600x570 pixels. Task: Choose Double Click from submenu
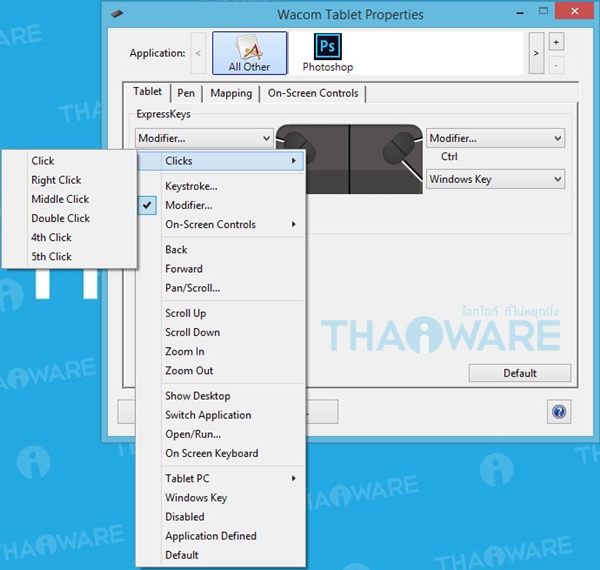(x=70, y=218)
